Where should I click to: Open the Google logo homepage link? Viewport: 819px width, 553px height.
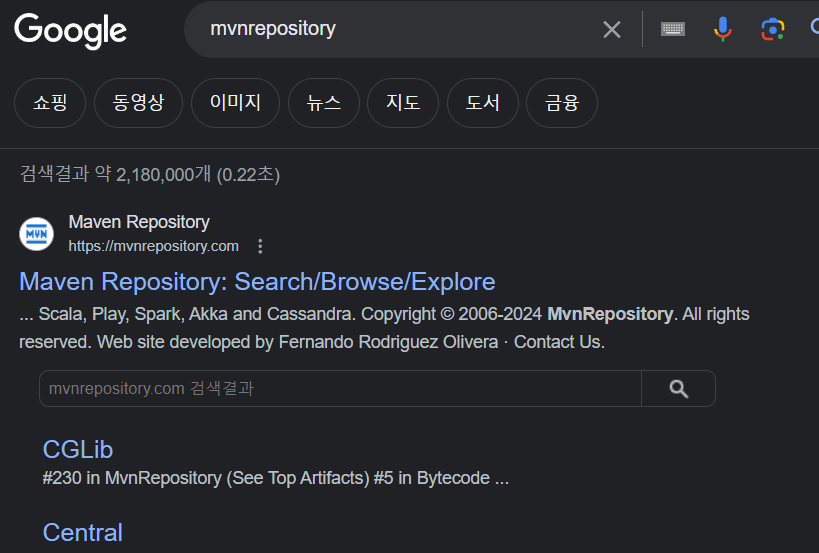[x=71, y=31]
